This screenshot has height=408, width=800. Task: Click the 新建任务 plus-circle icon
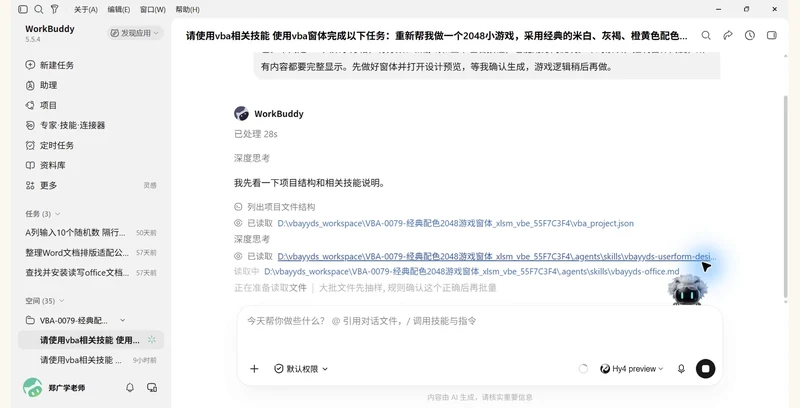[x=30, y=65]
